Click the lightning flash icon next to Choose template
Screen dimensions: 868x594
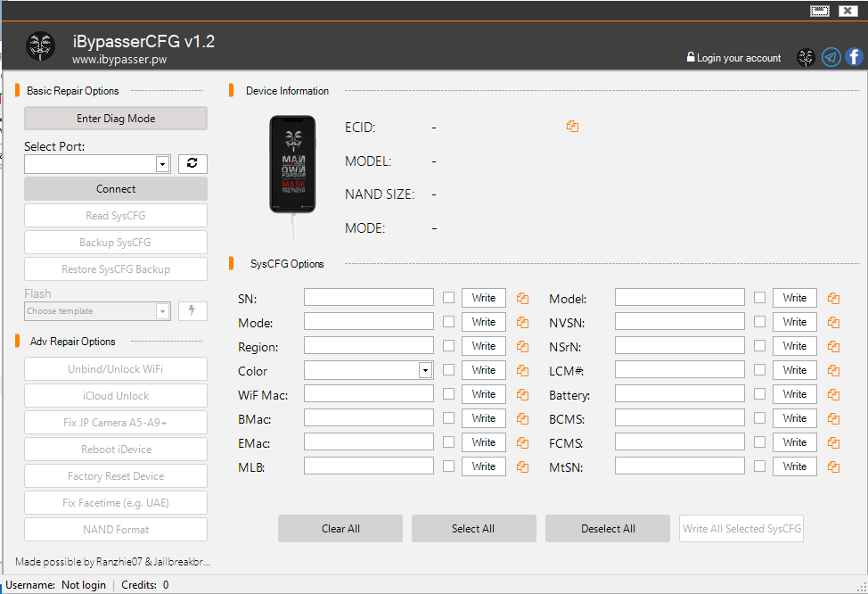pyautogui.click(x=192, y=310)
